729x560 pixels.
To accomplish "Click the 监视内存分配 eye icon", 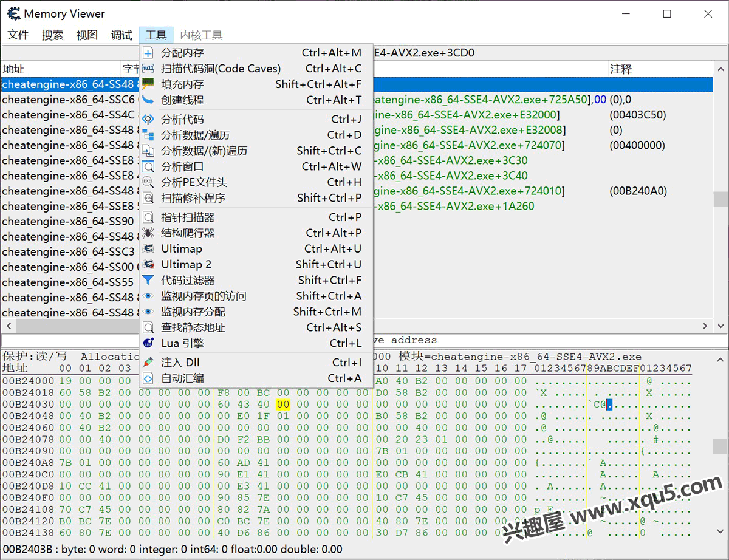I will pos(148,312).
